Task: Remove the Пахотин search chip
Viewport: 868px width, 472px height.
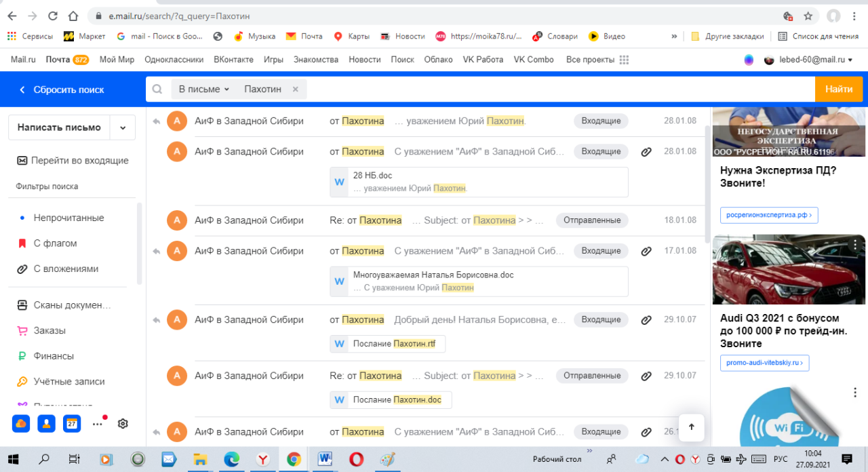Action: click(295, 89)
